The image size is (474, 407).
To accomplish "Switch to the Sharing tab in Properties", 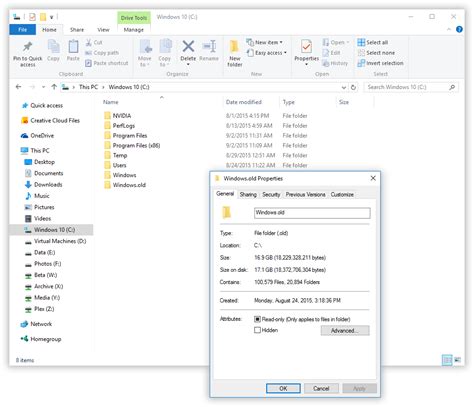I will pyautogui.click(x=248, y=194).
